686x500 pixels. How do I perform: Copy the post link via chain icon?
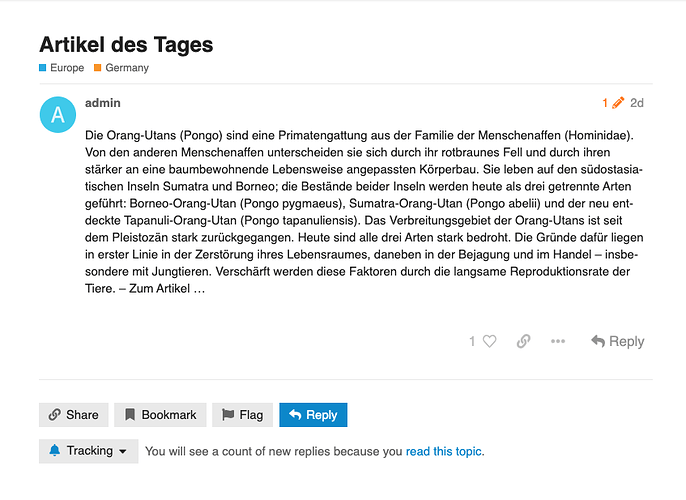(523, 341)
